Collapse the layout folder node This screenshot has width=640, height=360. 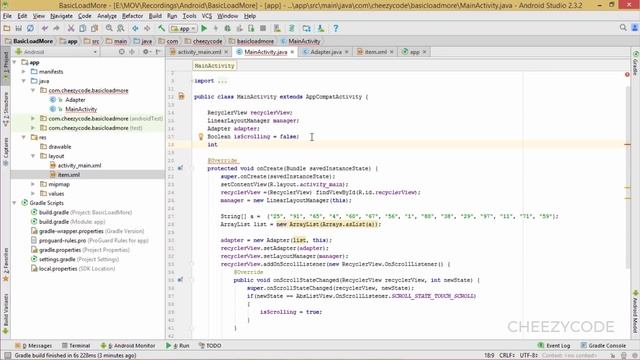click(x=33, y=156)
